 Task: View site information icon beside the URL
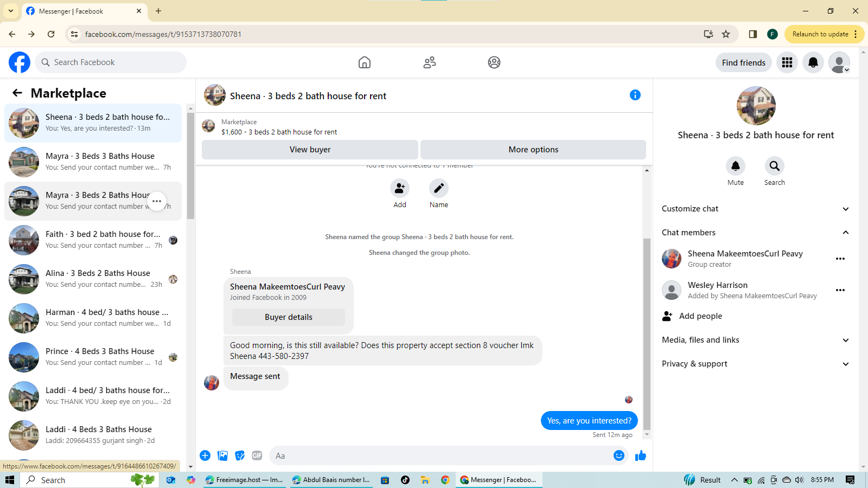point(74,34)
